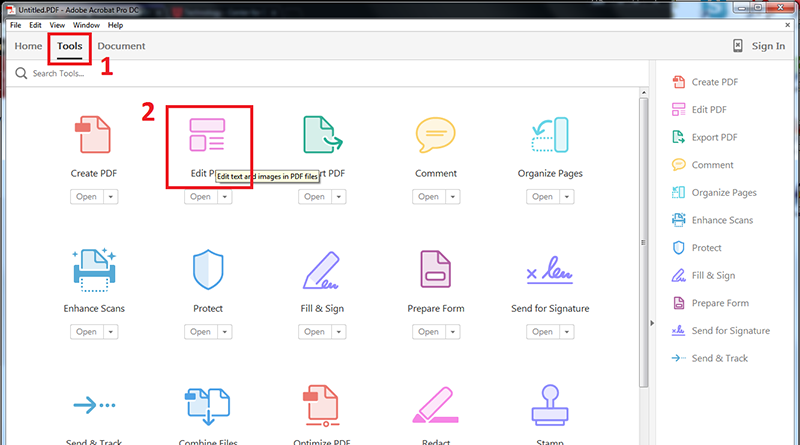800x445 pixels.
Task: Choose the Stamp tool icon
Action: coord(550,405)
